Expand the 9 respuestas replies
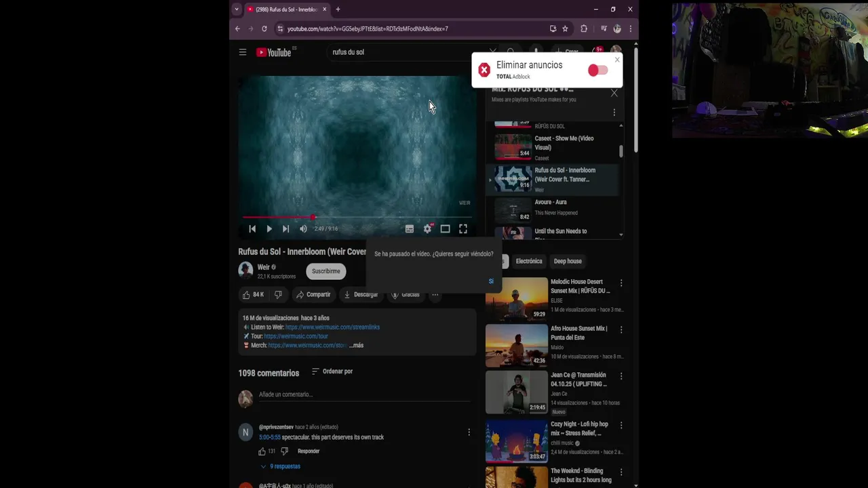Image resolution: width=868 pixels, height=488 pixels. 280,467
